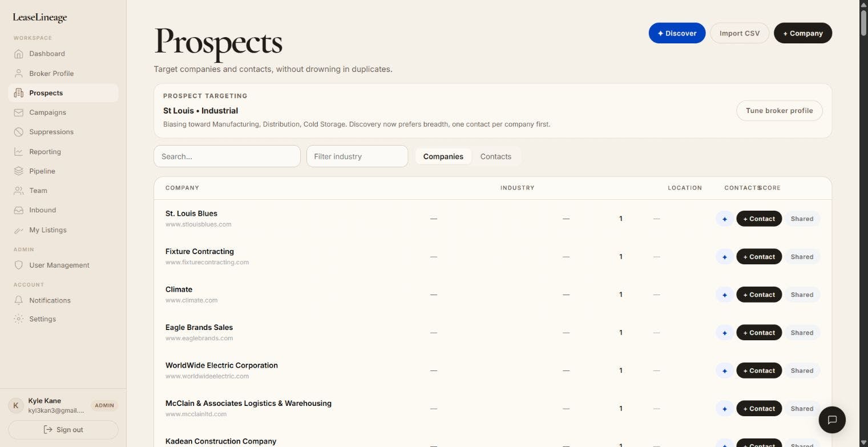Screen dimensions: 868x447
Task: Click the Filter industry input field
Action: (357, 156)
